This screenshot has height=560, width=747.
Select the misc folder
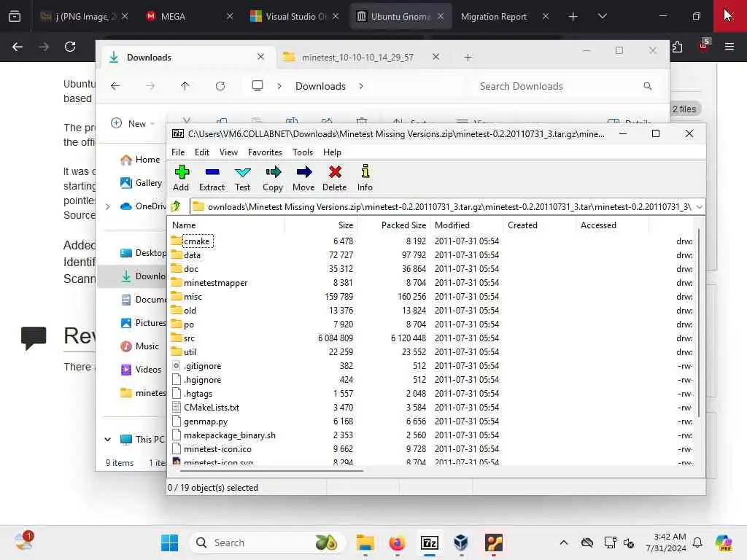click(193, 297)
